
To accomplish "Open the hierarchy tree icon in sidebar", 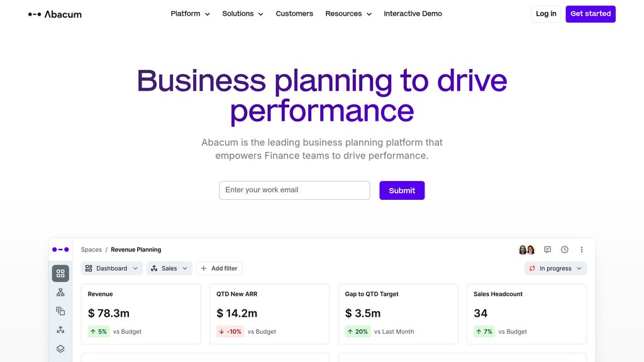I will coord(60,292).
